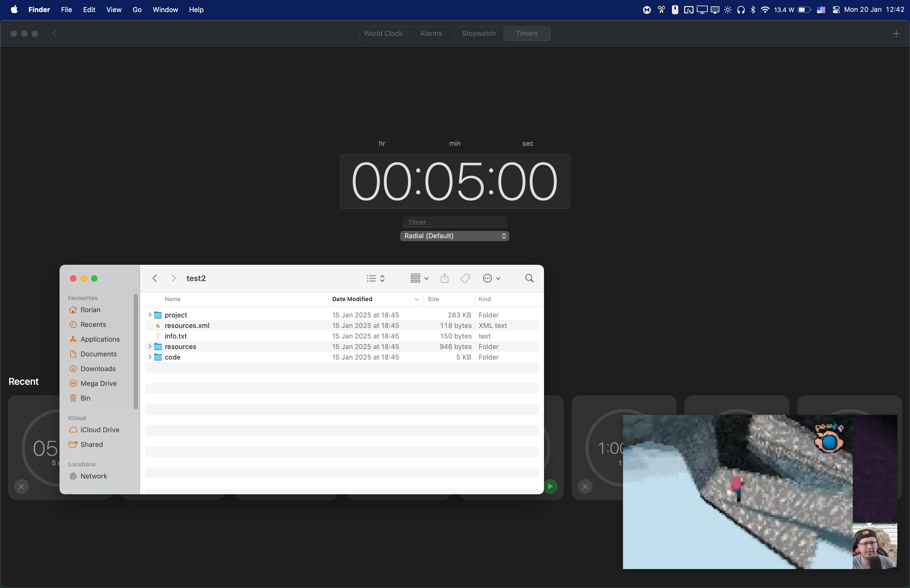This screenshot has height=588, width=910.
Task: Start recent timer with green play button
Action: point(550,486)
